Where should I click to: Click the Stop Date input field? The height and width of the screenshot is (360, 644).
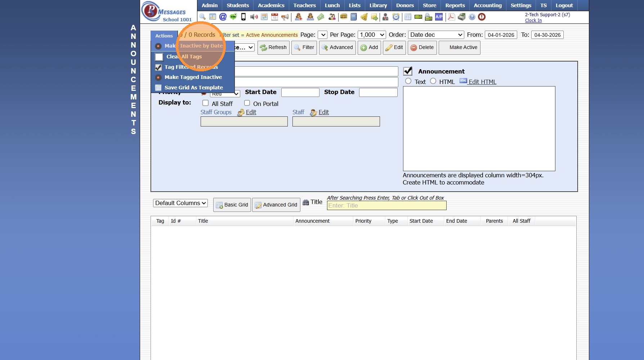click(378, 92)
